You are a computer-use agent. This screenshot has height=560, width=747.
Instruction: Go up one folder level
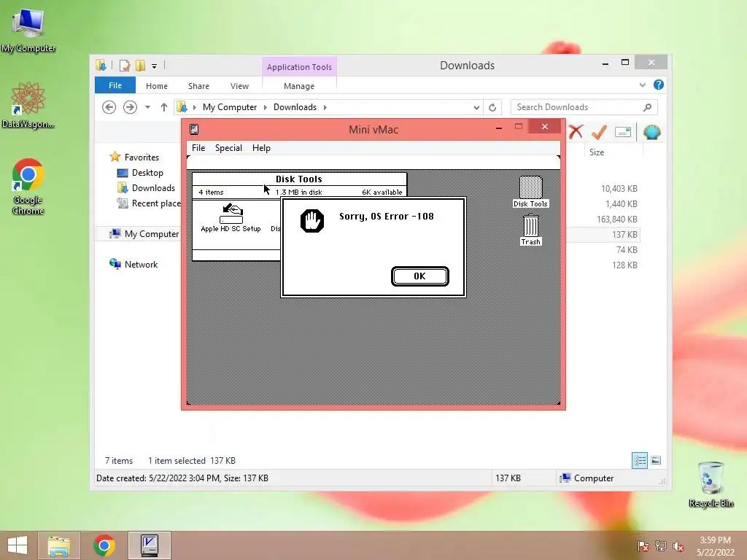[x=164, y=107]
